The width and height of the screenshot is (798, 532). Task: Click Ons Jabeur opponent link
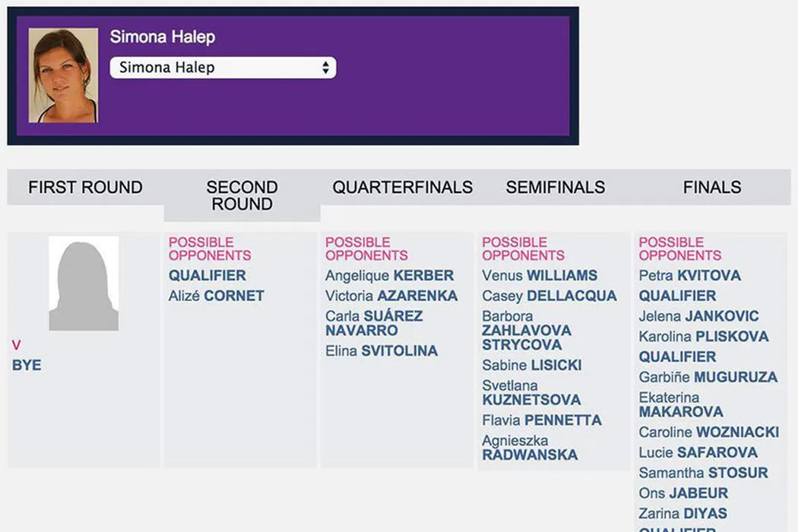(x=683, y=493)
